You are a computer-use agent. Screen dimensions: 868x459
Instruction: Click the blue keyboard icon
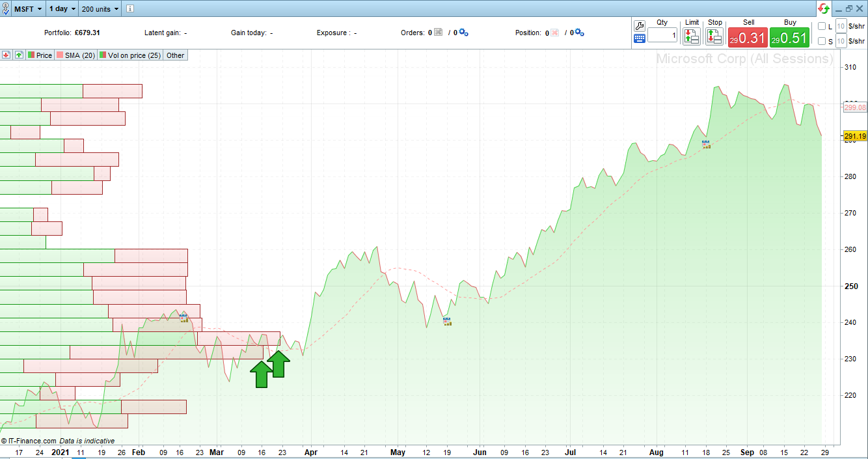[x=640, y=38]
